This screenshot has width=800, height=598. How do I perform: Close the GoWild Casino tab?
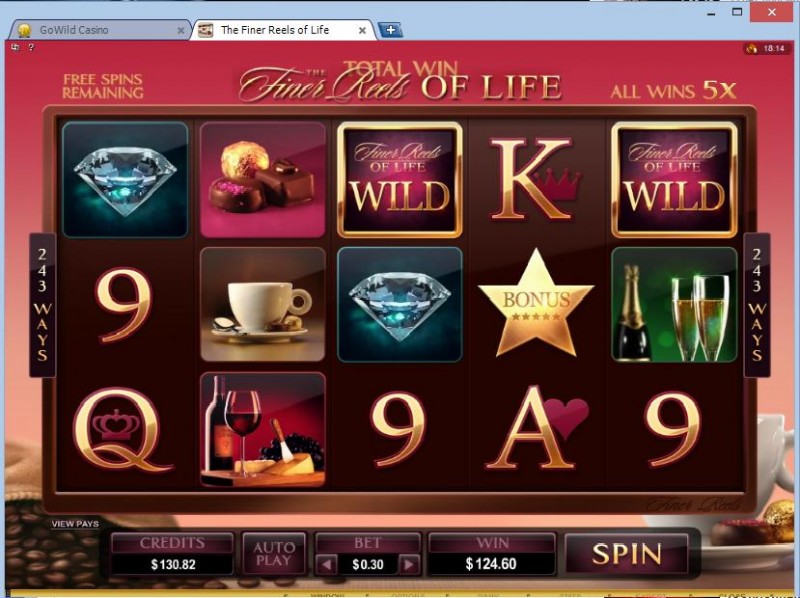click(x=181, y=31)
